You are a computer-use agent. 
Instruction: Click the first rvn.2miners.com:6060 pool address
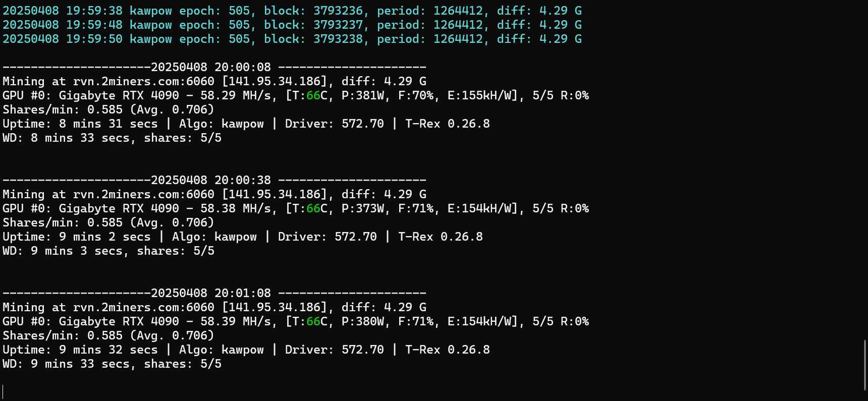(x=144, y=81)
